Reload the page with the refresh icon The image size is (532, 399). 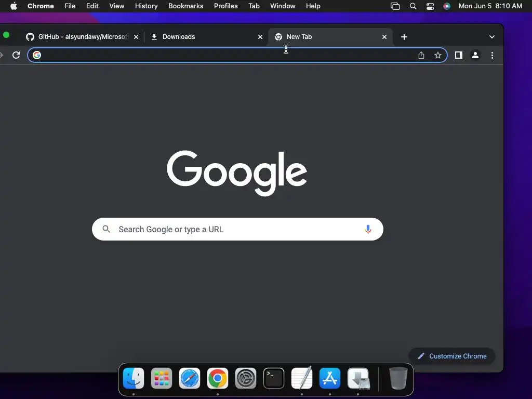point(16,55)
